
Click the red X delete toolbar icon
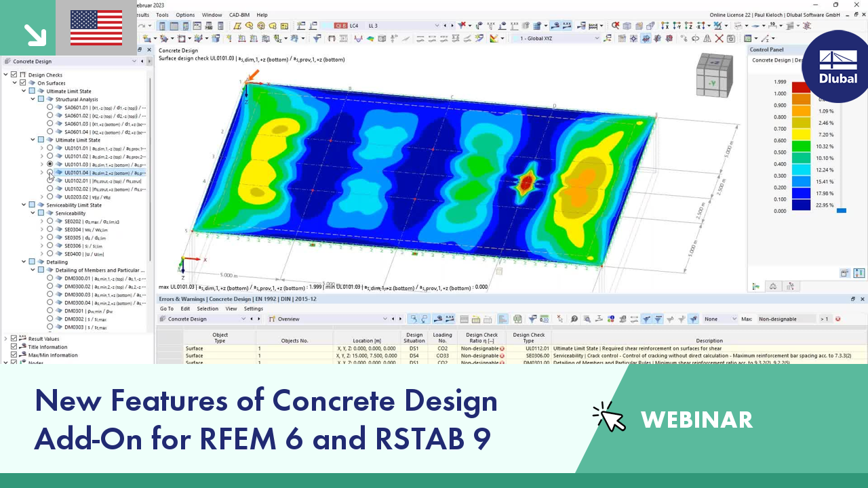(x=719, y=39)
